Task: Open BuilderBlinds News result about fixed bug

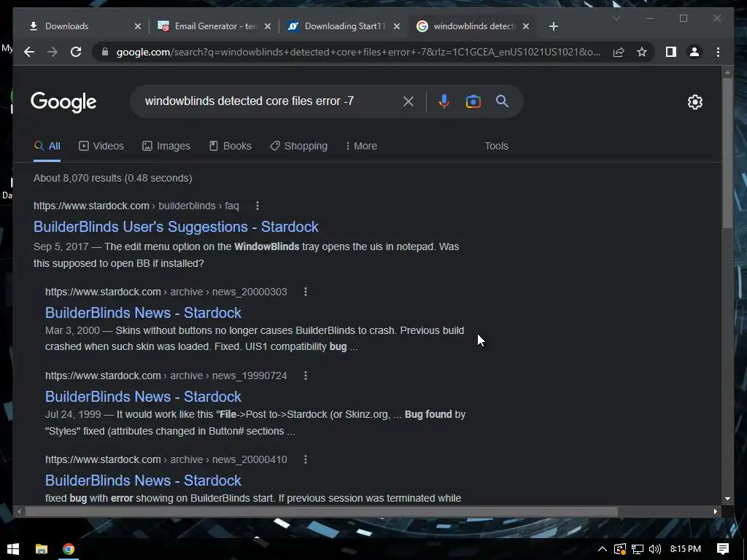Action: click(x=143, y=481)
